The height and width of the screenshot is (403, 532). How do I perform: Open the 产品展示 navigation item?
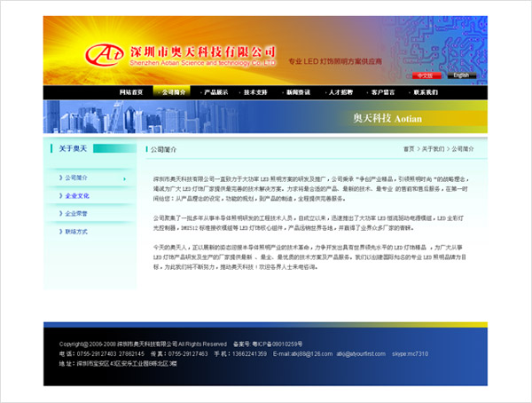(x=215, y=92)
